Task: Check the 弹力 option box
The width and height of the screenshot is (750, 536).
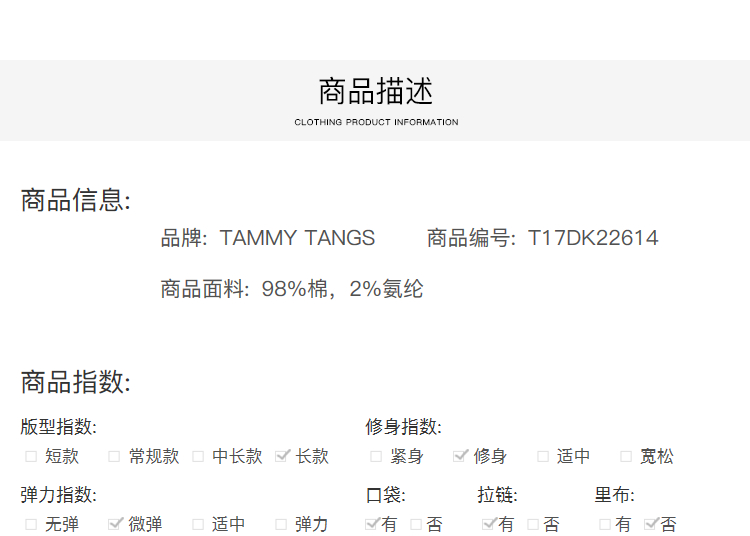Action: 282,524
